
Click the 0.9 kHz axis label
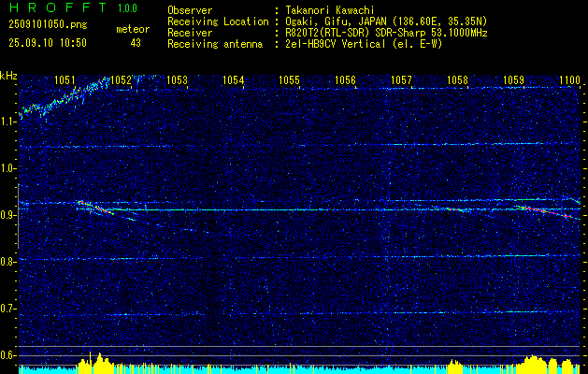click(7, 215)
